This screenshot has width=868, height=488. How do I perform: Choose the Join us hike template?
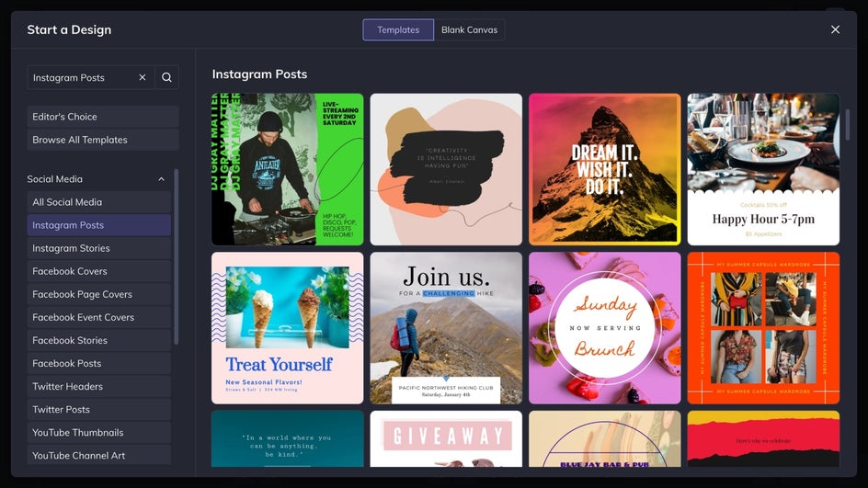pos(446,328)
